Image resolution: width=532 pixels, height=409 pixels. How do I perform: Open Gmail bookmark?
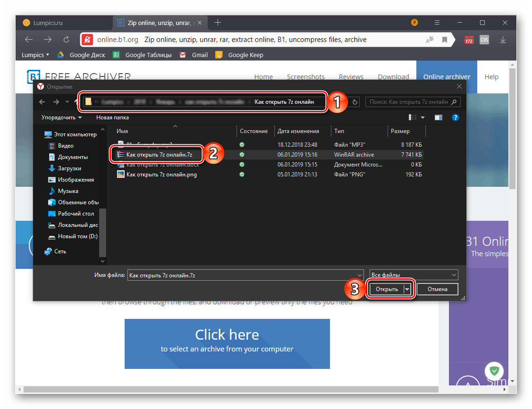pos(194,55)
